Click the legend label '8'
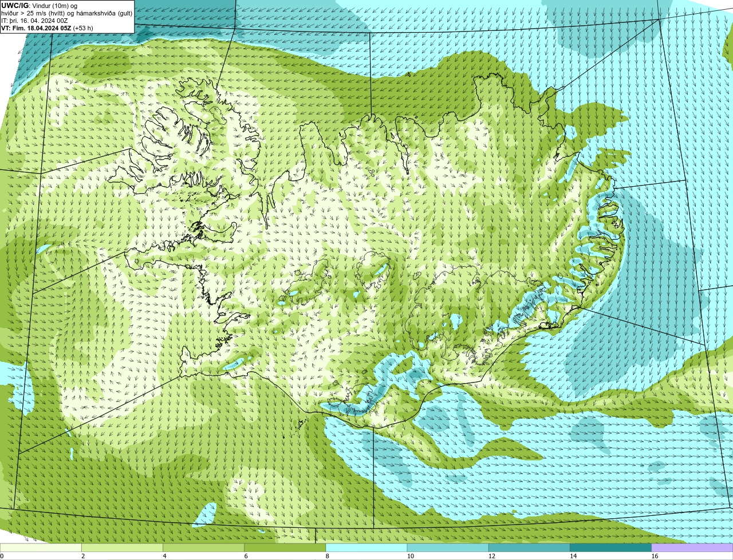The image size is (733, 560). click(328, 556)
